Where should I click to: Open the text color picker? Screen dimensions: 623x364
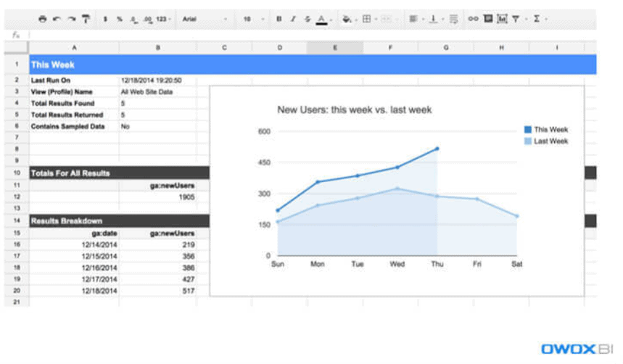(323, 19)
